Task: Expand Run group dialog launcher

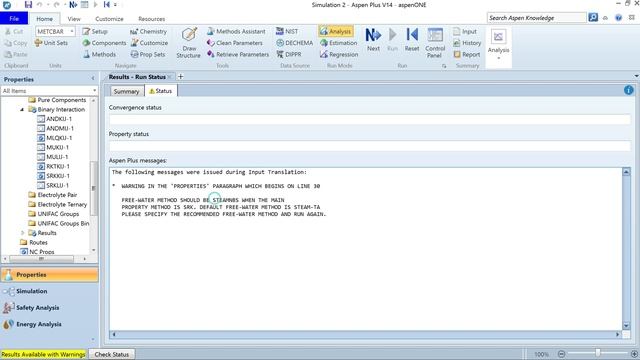Action: [444, 66]
